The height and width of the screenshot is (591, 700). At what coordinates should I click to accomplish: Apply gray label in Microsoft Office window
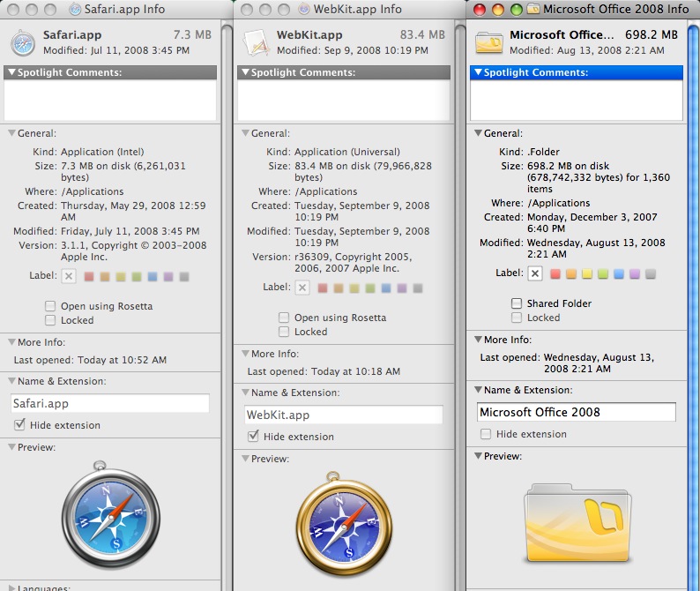tap(651, 273)
